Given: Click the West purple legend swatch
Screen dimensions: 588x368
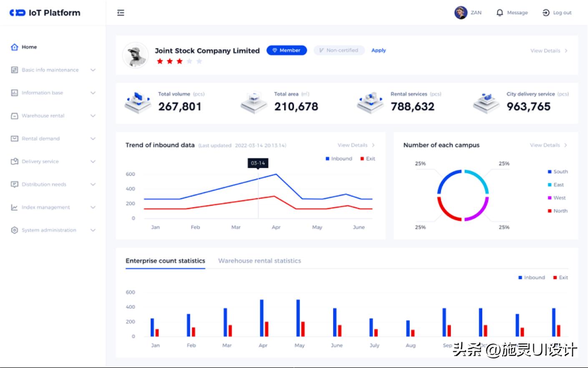Looking at the screenshot, I should (x=550, y=198).
